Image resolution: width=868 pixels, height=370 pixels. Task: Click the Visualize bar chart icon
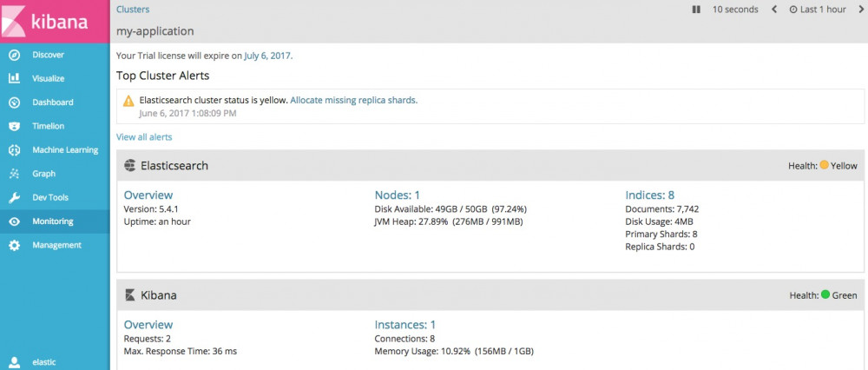[15, 79]
